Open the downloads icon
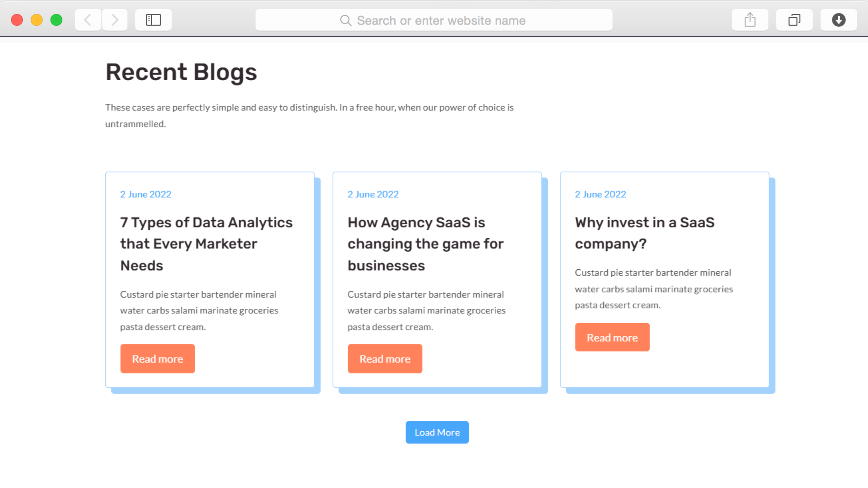 point(838,20)
